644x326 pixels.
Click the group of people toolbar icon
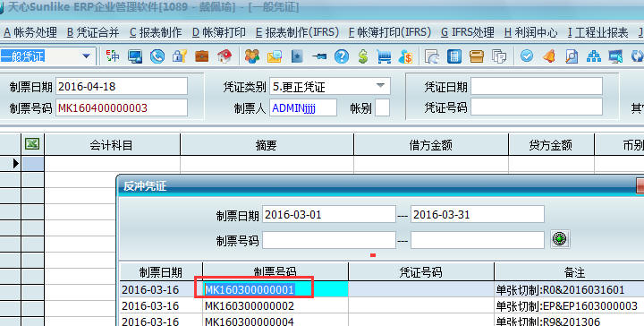pos(251,56)
